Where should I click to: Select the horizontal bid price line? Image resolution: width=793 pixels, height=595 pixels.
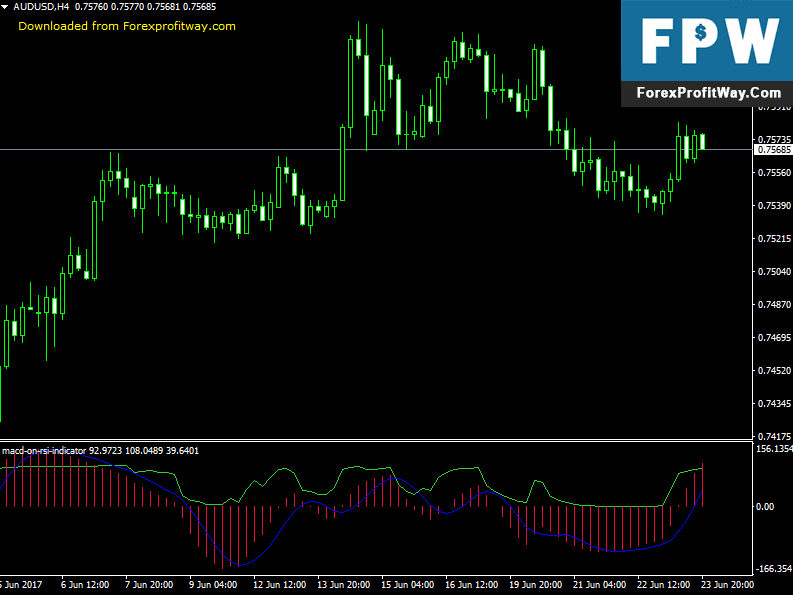tap(376, 150)
